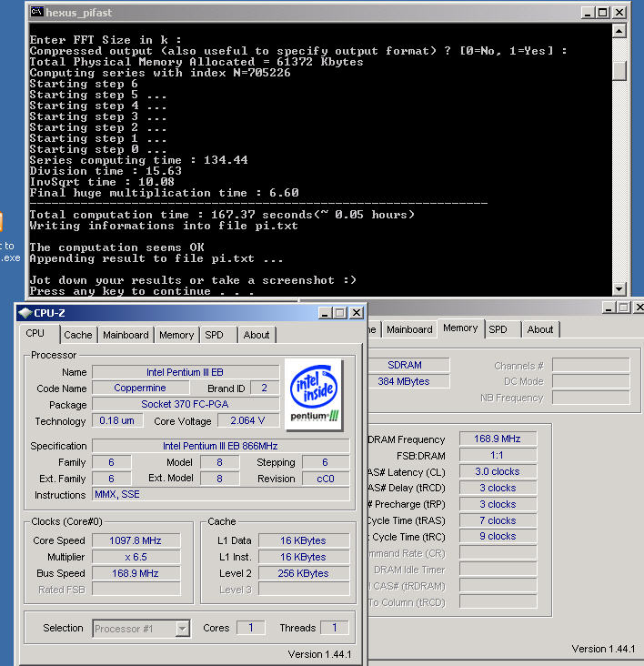Click the Intel Inside Pentium III logo

point(314,395)
